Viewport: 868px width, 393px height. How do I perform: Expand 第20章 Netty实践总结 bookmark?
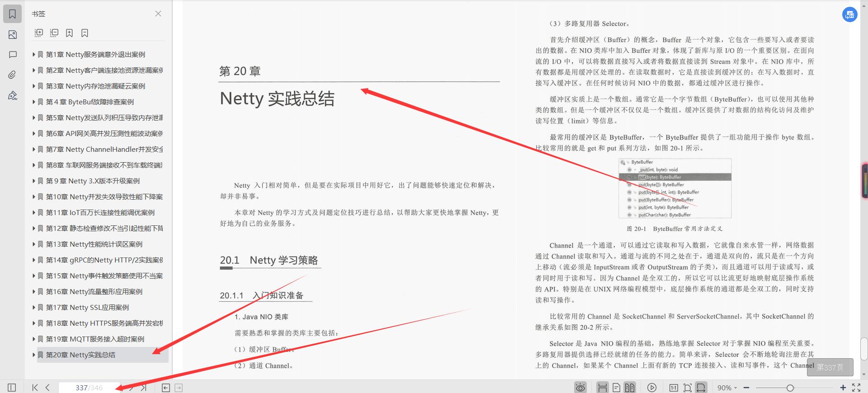33,355
